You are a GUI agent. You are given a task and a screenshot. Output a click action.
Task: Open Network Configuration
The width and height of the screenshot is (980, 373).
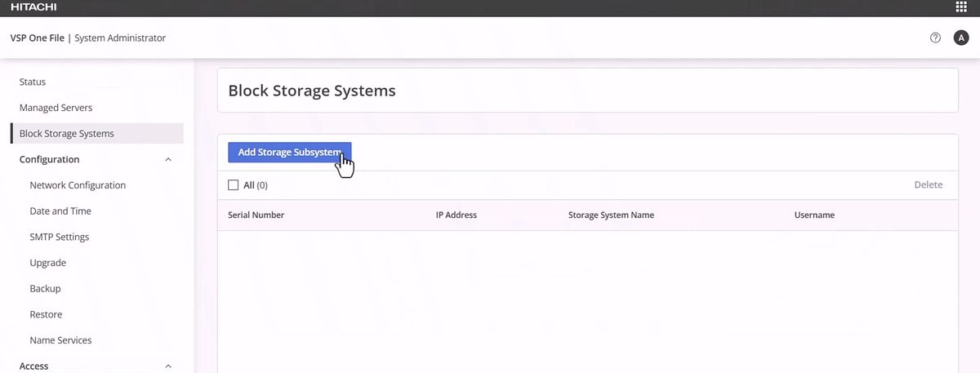(78, 185)
